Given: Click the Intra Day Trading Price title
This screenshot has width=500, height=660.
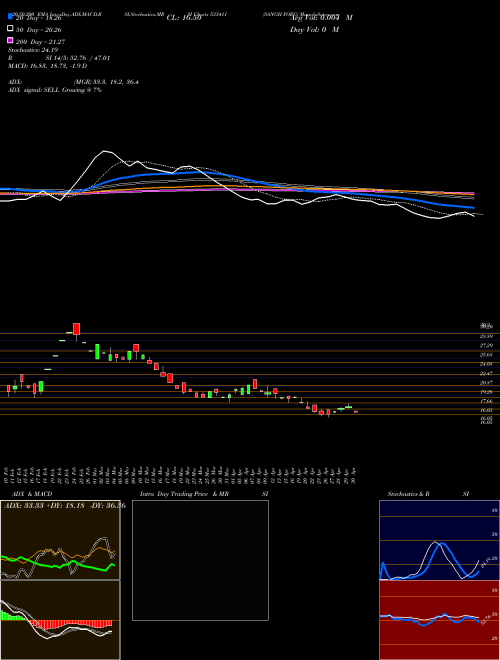Looking at the screenshot, I should [x=204, y=494].
